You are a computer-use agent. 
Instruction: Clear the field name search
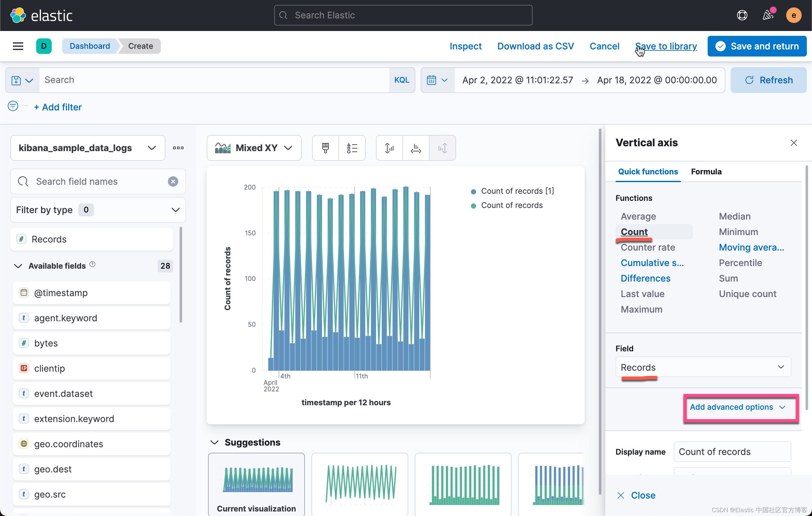click(173, 181)
